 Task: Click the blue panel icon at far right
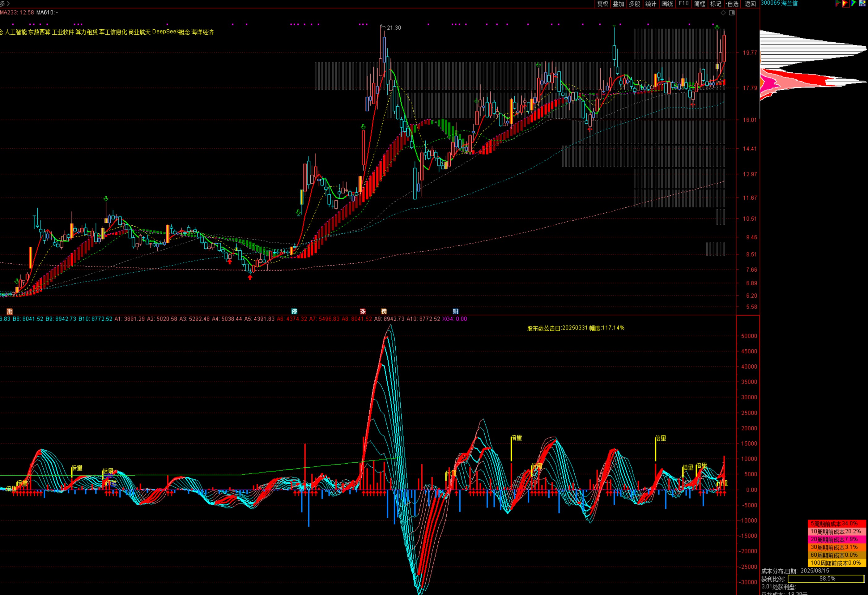(862, 3)
